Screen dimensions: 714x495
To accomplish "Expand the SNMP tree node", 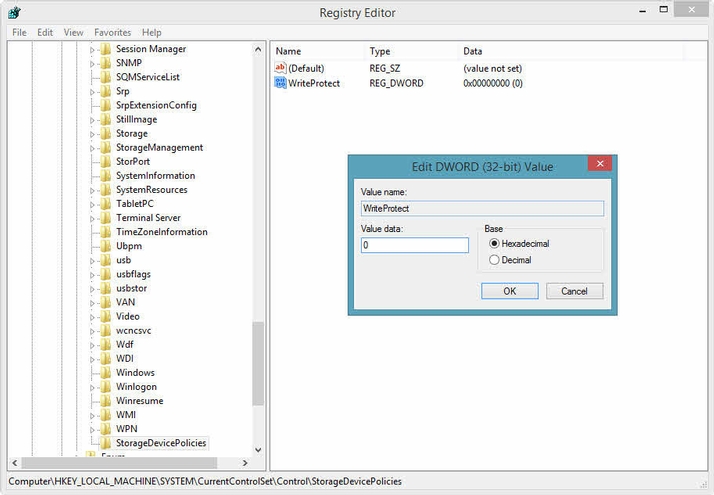I will 92,64.
